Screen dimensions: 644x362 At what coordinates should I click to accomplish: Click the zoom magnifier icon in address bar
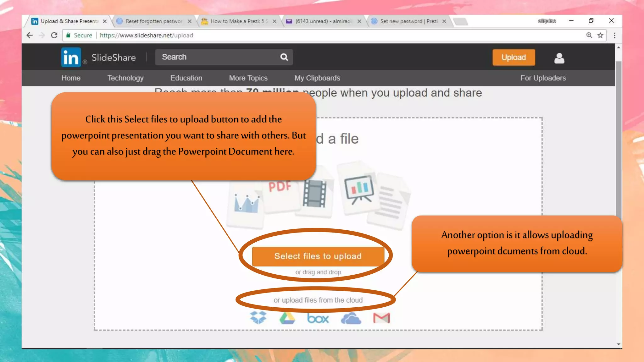click(589, 35)
